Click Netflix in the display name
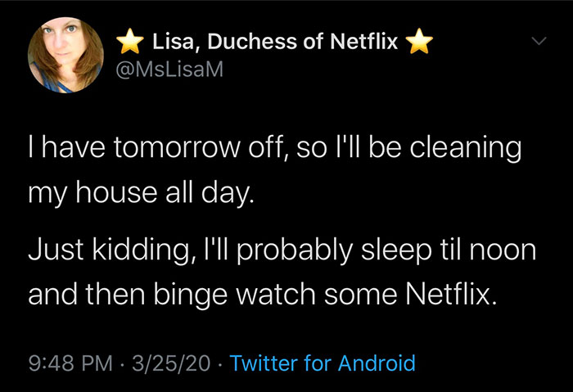Image resolution: width=573 pixels, height=392 pixels. [363, 41]
